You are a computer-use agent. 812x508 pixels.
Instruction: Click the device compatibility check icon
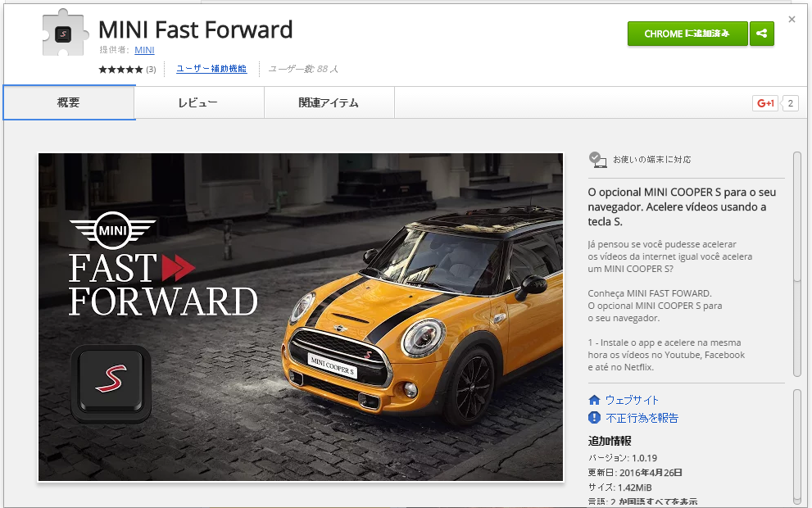[597, 160]
